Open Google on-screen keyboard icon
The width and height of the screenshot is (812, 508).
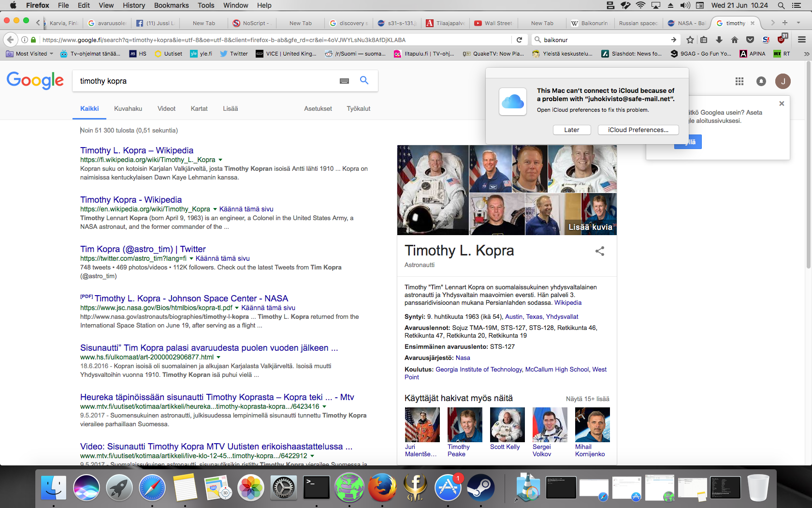tap(344, 81)
